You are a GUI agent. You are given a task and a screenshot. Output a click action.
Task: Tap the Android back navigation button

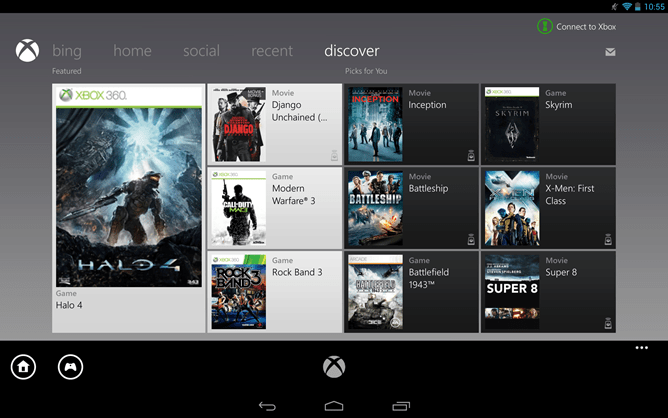pos(268,406)
